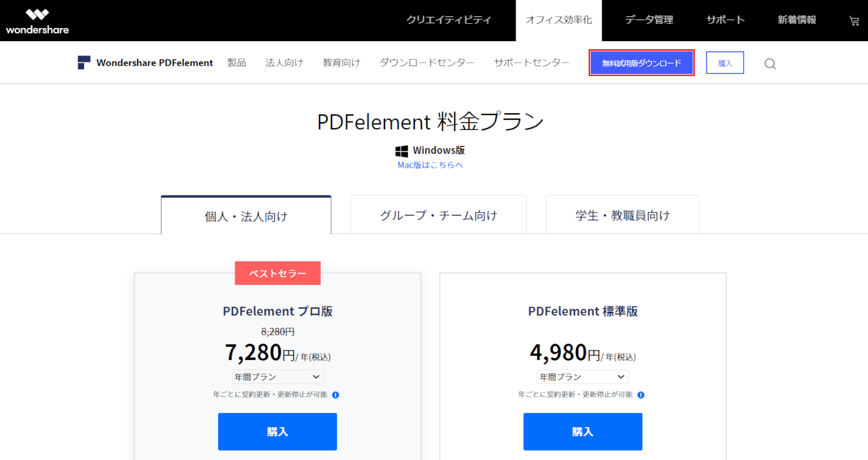
Task: Switch to the 学生・教職員向け tab
Action: pos(622,215)
